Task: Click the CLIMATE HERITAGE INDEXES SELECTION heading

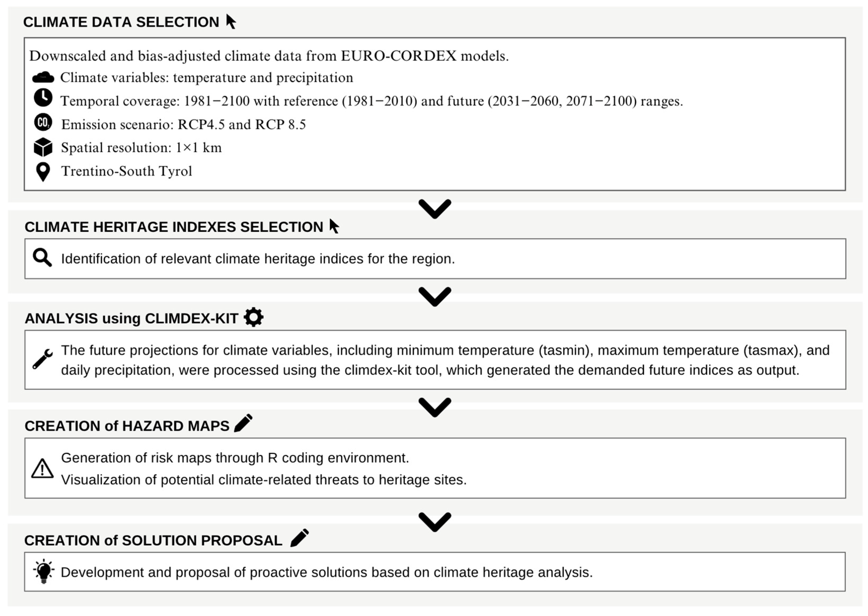Action: (x=174, y=227)
